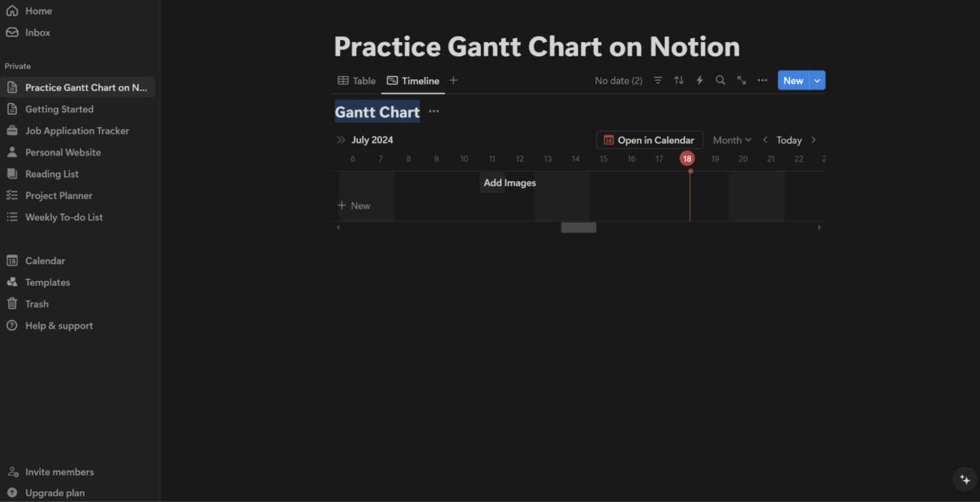Open automations via the lightning bolt icon
Screen dimensions: 980x502
pos(699,80)
